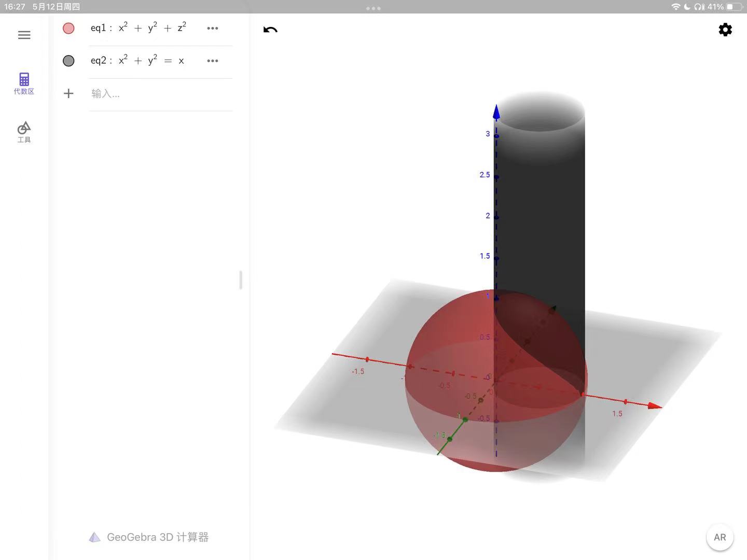
Task: Tap the battery indicator in status bar
Action: pyautogui.click(x=733, y=7)
